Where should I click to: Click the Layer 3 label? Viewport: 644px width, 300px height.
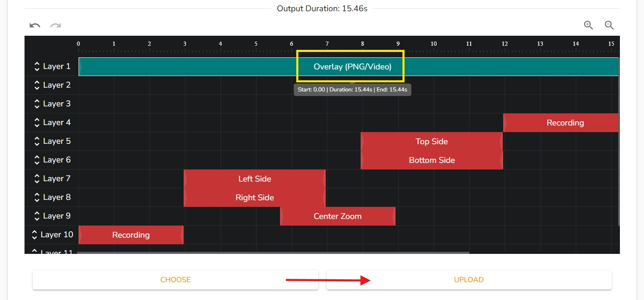[x=57, y=104]
